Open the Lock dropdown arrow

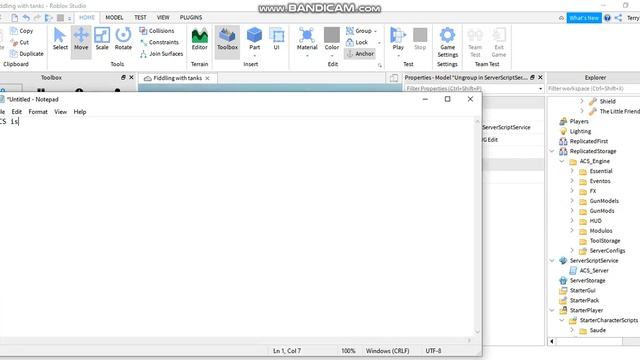(x=379, y=42)
